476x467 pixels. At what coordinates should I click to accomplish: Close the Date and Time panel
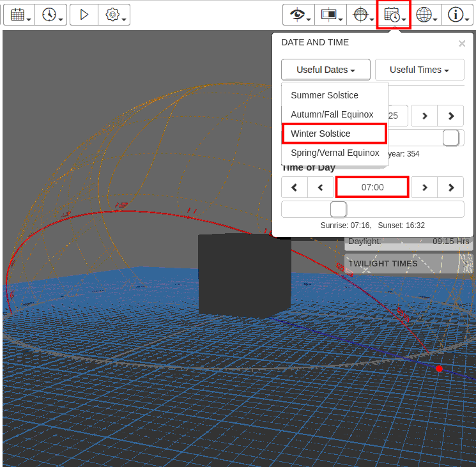click(x=462, y=43)
